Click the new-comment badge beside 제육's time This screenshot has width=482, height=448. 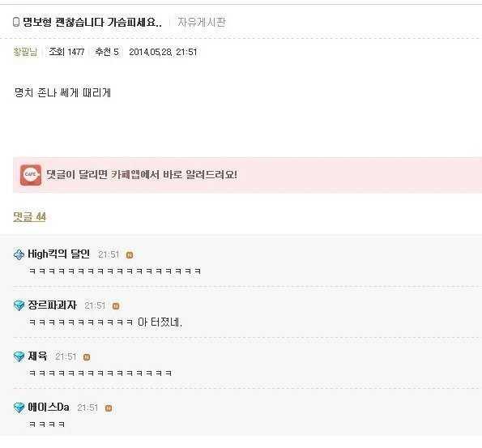[87, 357]
